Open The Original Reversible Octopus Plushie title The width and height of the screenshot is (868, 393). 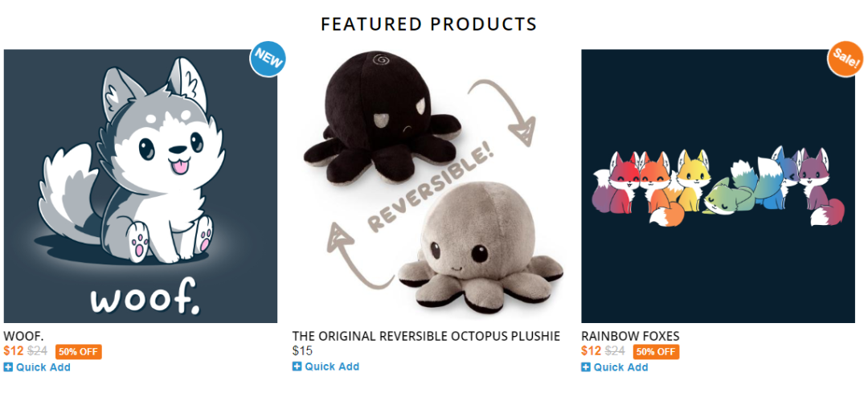(x=426, y=336)
